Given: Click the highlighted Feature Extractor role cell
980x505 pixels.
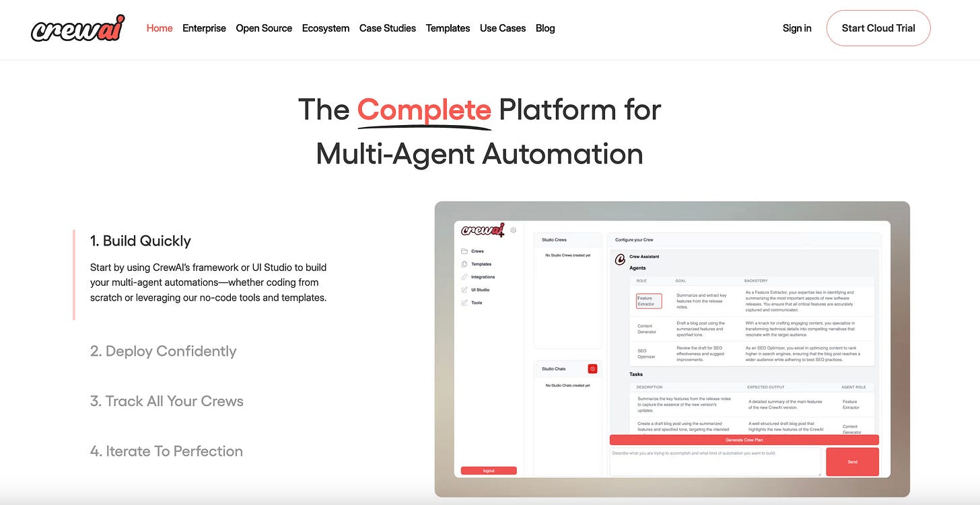Looking at the screenshot, I should pyautogui.click(x=649, y=301).
